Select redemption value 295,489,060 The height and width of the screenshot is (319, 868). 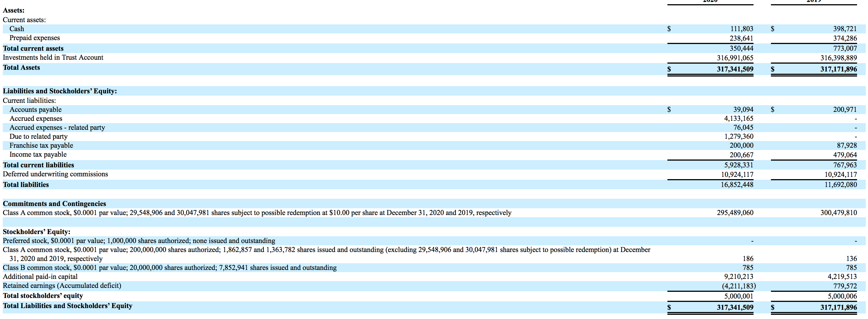pyautogui.click(x=735, y=213)
